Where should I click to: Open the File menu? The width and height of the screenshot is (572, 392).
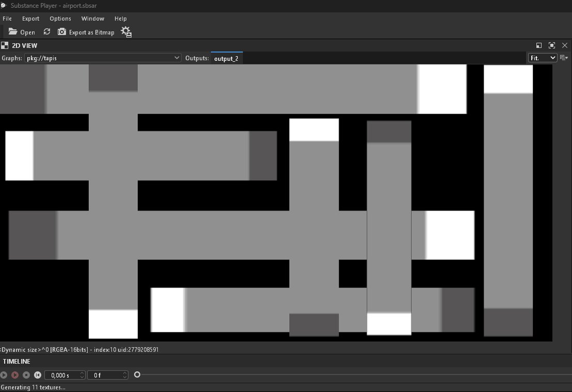point(7,19)
